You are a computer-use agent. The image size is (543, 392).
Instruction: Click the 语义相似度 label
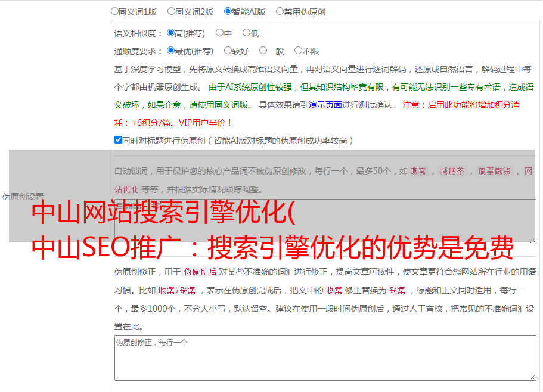(x=138, y=33)
